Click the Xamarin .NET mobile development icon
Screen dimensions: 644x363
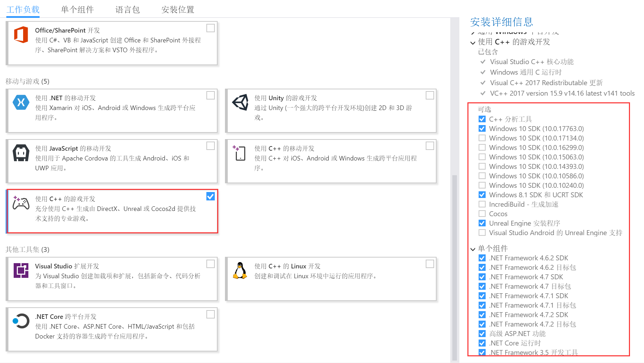pos(21,102)
